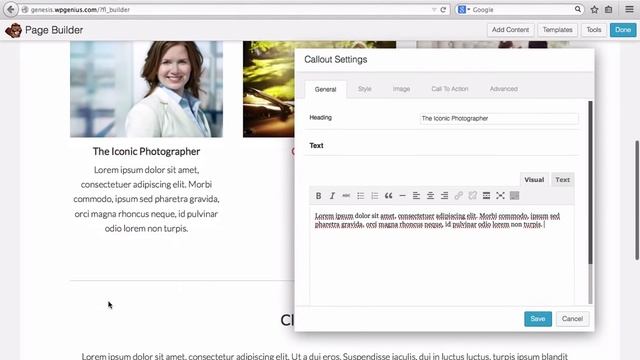Click the page vertical scrollbar
The width and height of the screenshot is (640, 360).
point(637,200)
